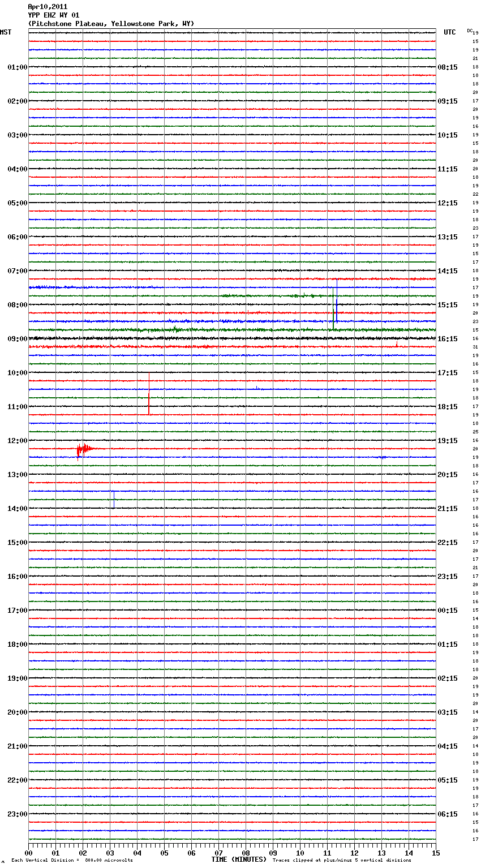Click the MST label "06:00"
The width and height of the screenshot is (481, 868).
click(18, 237)
